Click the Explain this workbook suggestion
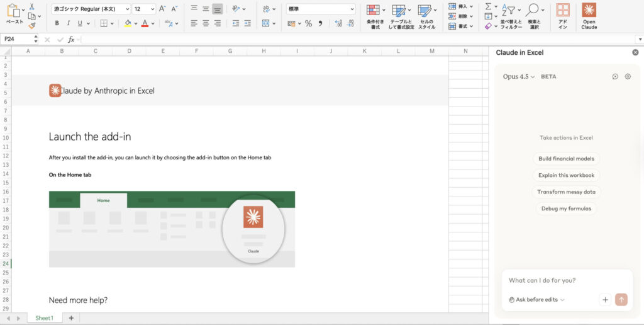Image resolution: width=644 pixels, height=325 pixels. (x=566, y=175)
